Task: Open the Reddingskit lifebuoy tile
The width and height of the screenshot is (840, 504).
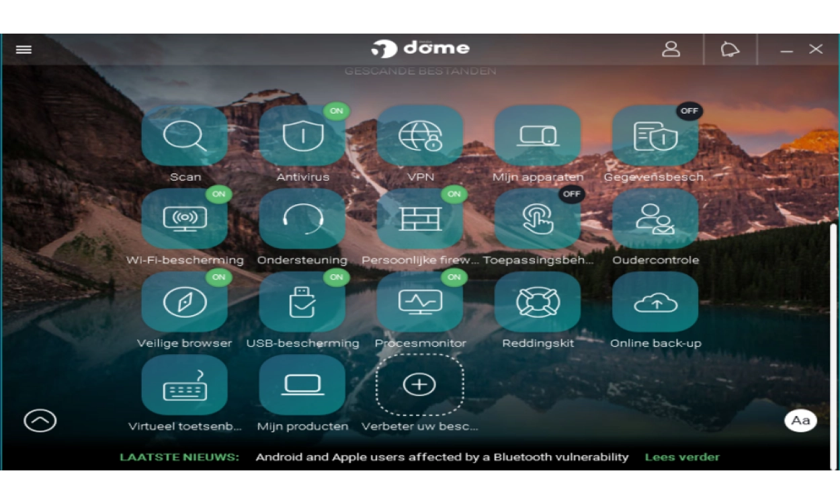Action: point(538,302)
